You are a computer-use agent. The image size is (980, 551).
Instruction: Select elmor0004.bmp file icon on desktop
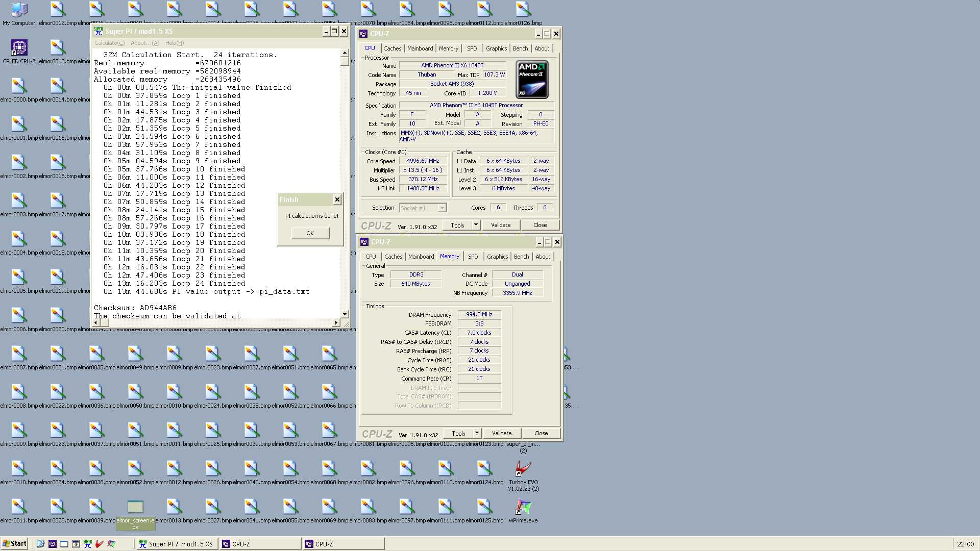pyautogui.click(x=19, y=243)
